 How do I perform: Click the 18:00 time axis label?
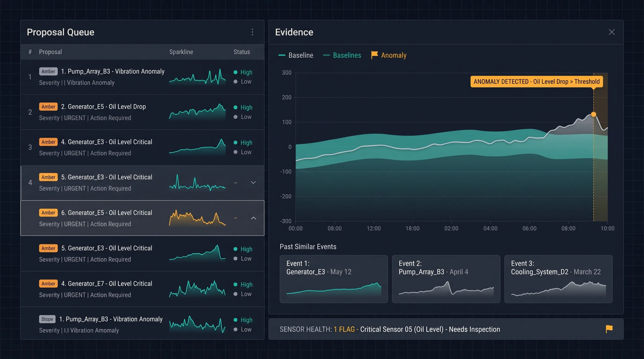pos(413,228)
